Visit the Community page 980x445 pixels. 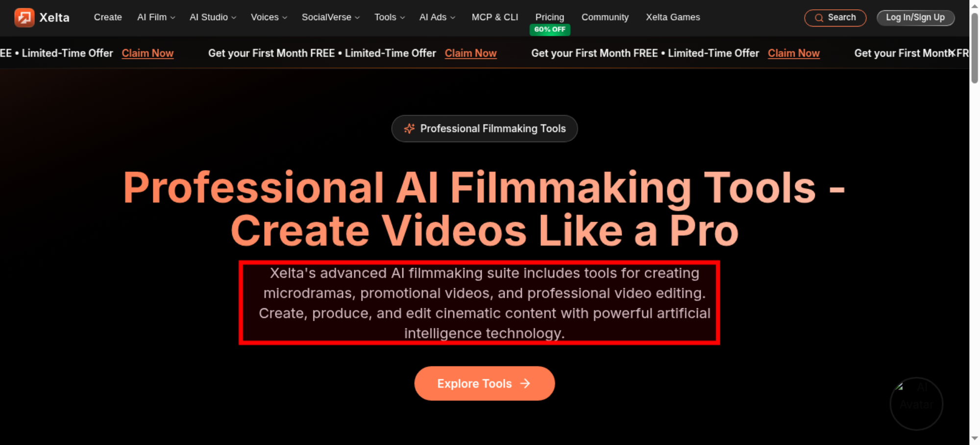605,17
